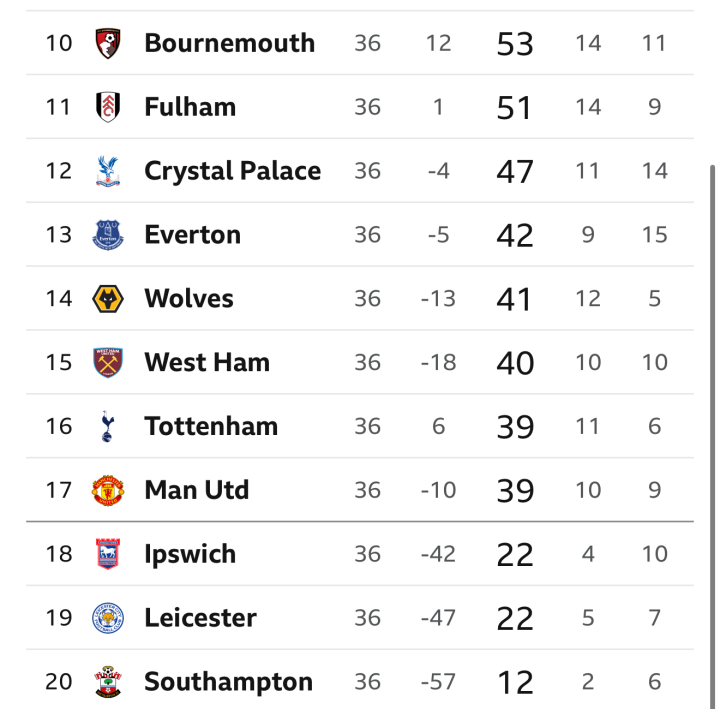The width and height of the screenshot is (720, 709).
Task: Tap the Leicester fox crest
Action: click(x=108, y=618)
